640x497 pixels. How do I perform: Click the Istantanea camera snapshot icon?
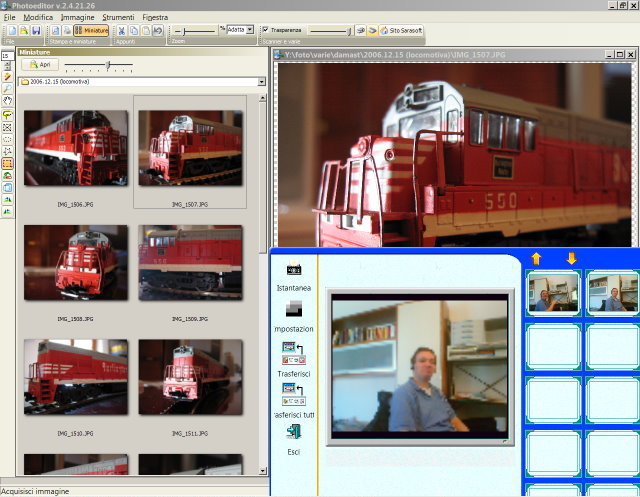coord(294,268)
